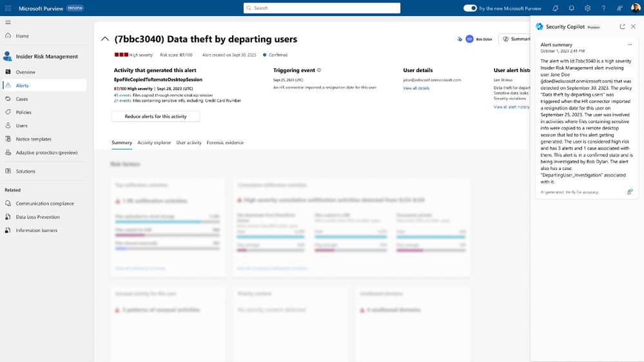Click the Cases icon in sidebar

click(8, 99)
